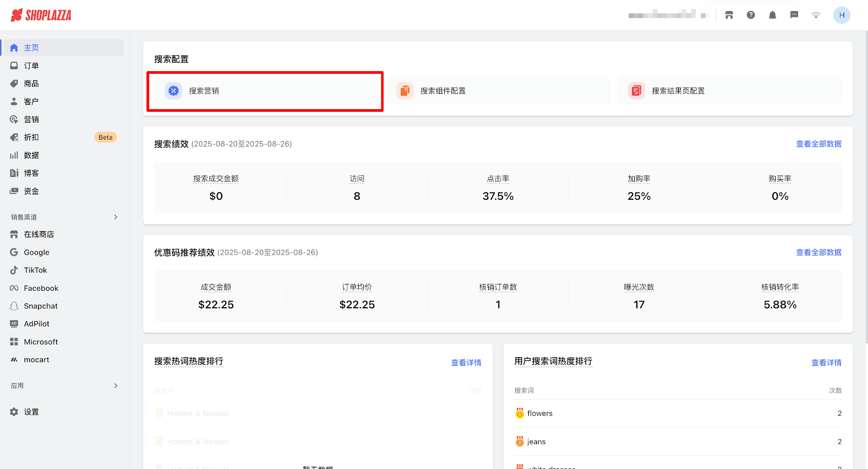Image resolution: width=868 pixels, height=469 pixels.
Task: Click the 加购率 metric label
Action: (x=639, y=179)
